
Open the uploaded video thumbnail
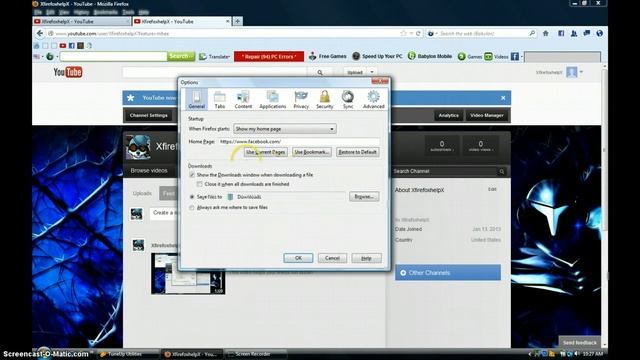[x=188, y=273]
